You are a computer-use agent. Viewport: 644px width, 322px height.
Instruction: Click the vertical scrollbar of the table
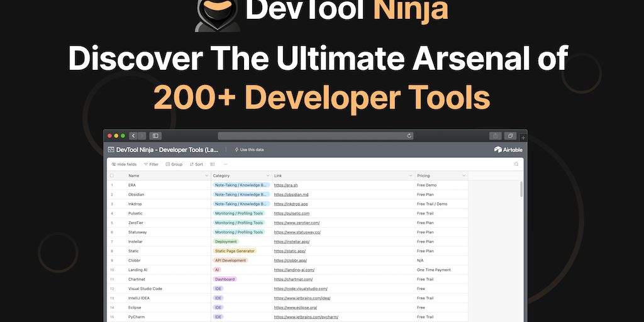[x=521, y=189]
